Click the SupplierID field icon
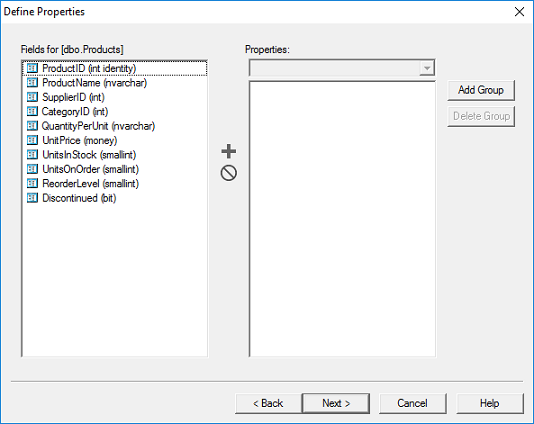Screen dimensions: 534x424 coord(32,97)
